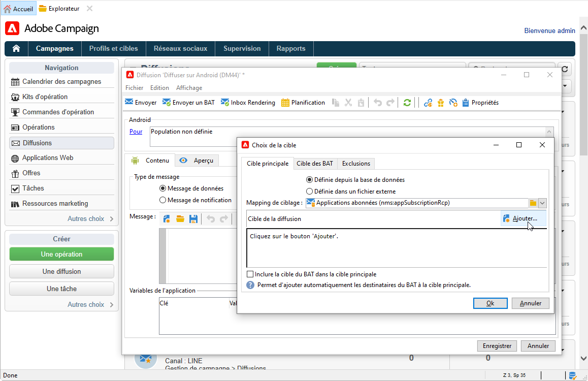Click the open folder icon in Message toolbar
Viewport: 588px width, 381px height.
pyautogui.click(x=180, y=219)
